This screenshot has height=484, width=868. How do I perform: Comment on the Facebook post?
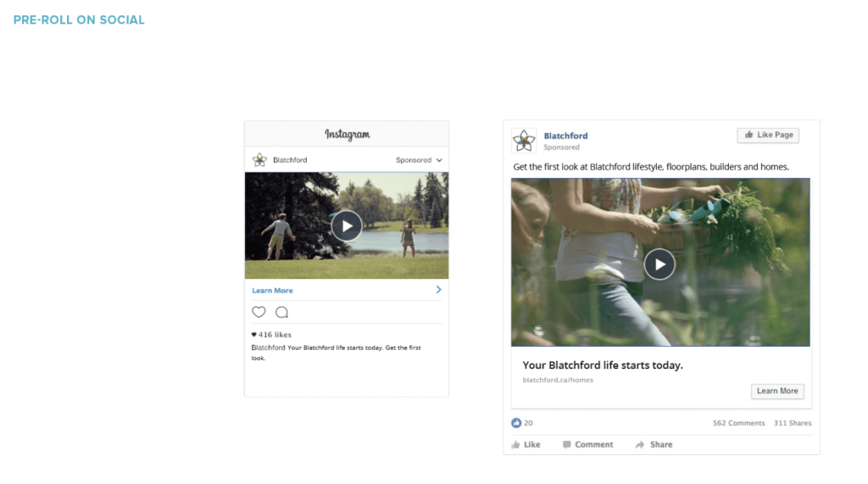pyautogui.click(x=587, y=444)
